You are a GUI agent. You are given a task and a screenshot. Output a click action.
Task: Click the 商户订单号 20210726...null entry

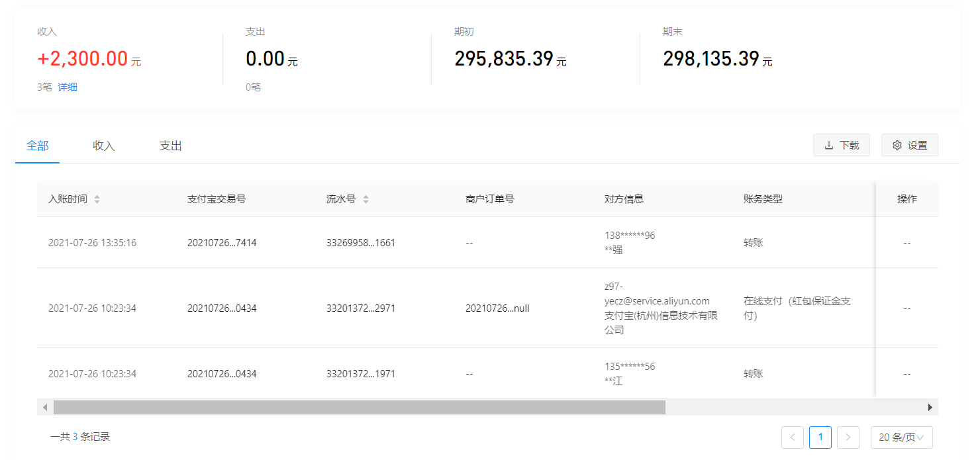(x=497, y=308)
